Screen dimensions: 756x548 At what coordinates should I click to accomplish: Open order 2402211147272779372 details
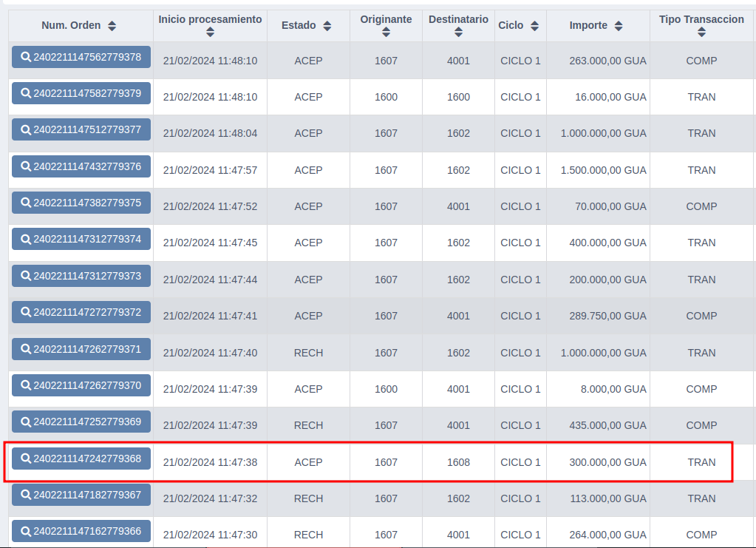coord(81,312)
